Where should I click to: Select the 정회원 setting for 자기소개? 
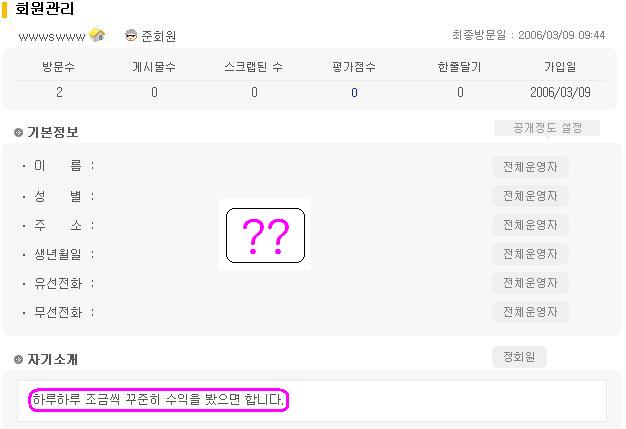519,357
